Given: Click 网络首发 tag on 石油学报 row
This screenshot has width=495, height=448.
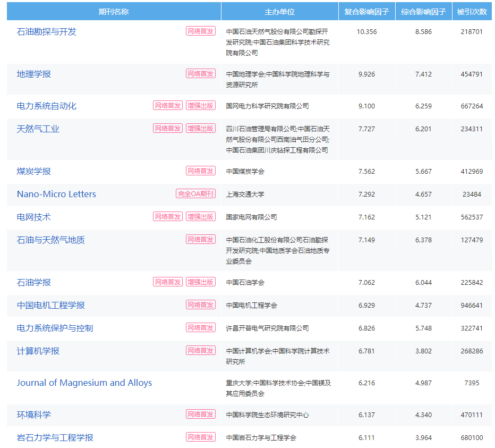Looking at the screenshot, I should tap(168, 282).
